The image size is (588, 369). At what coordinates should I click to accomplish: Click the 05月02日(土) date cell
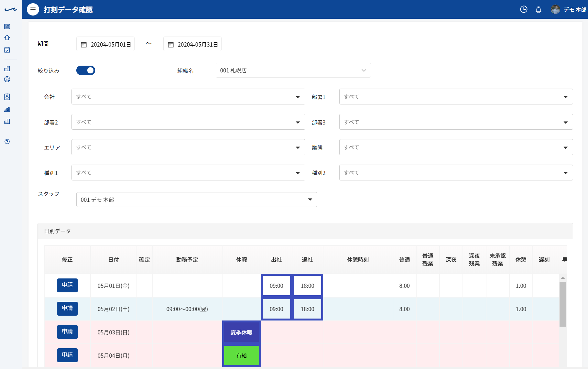pos(114,309)
